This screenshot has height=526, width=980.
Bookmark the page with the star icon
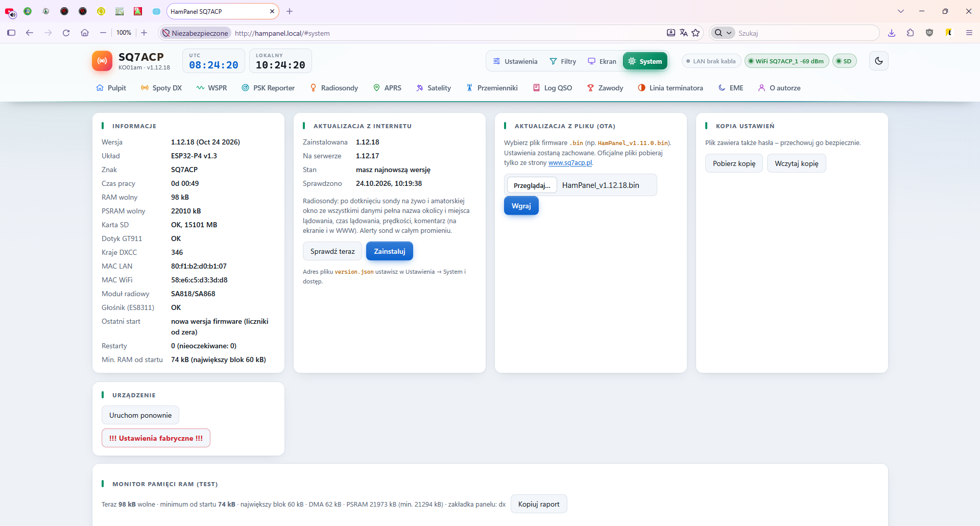click(x=696, y=33)
